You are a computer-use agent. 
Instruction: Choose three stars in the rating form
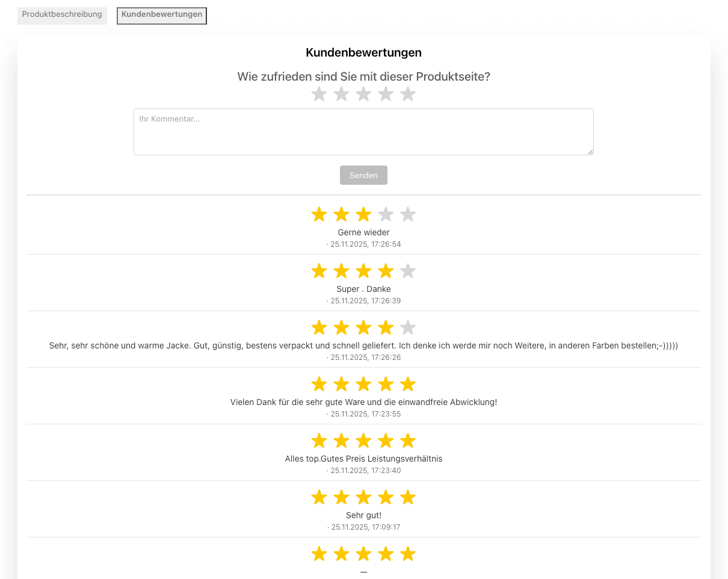click(x=363, y=94)
